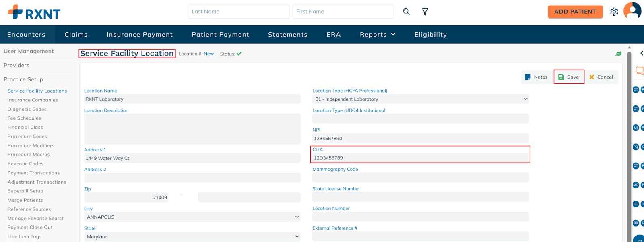644x242 pixels.
Task: Expand the Location Type HCFA Professional dropdown
Action: tap(420, 99)
